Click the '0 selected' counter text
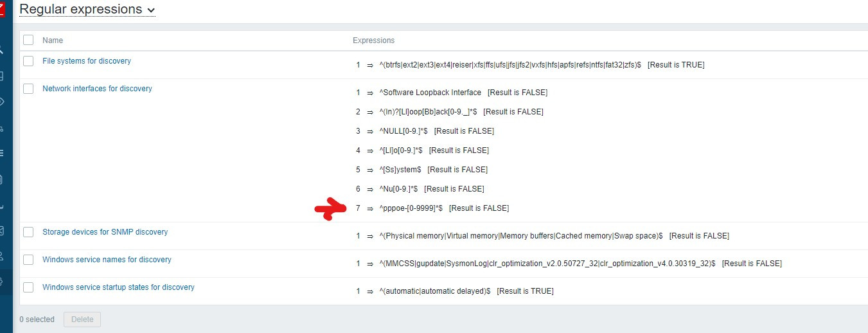Viewport: 868px width, 333px height. [37, 319]
